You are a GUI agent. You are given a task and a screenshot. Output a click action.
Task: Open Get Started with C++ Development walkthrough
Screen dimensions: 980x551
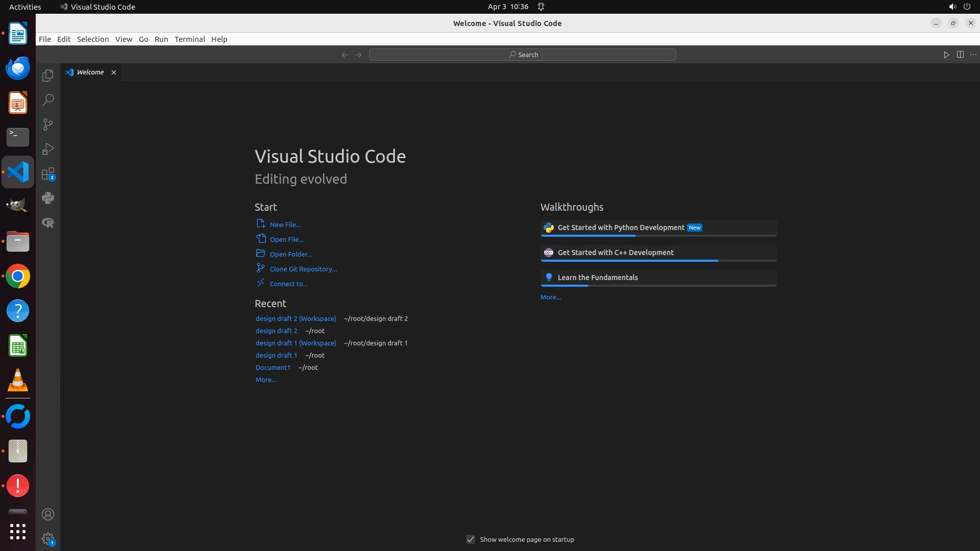point(616,253)
